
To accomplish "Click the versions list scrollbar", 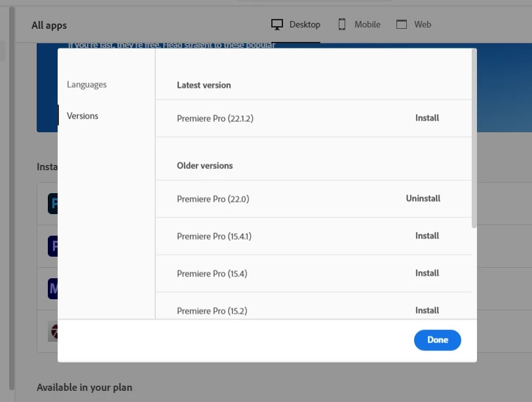I will (474, 138).
